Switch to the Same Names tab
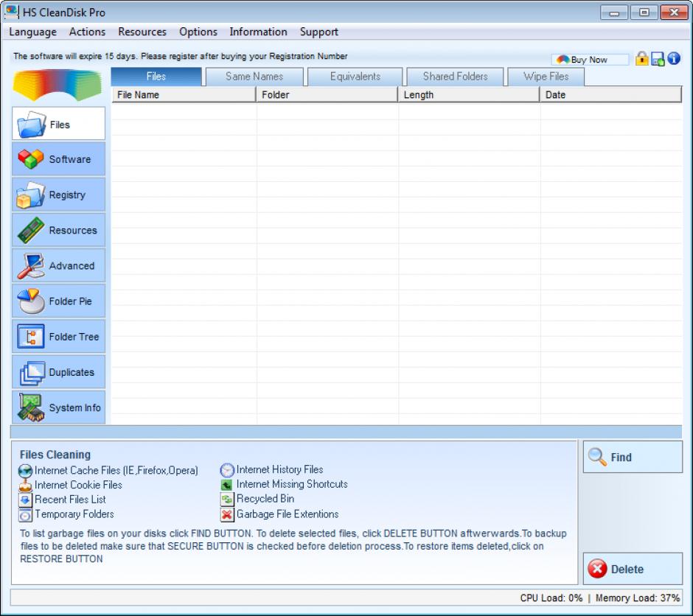 pos(254,77)
